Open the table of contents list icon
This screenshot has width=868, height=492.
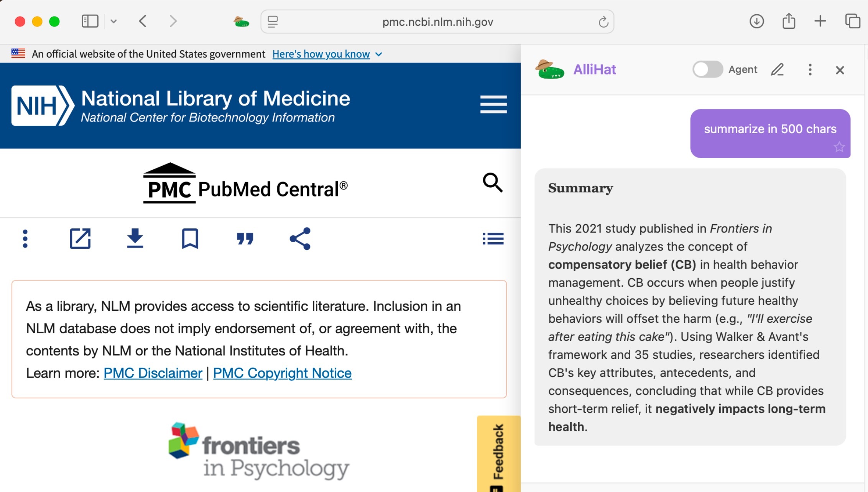click(x=493, y=239)
